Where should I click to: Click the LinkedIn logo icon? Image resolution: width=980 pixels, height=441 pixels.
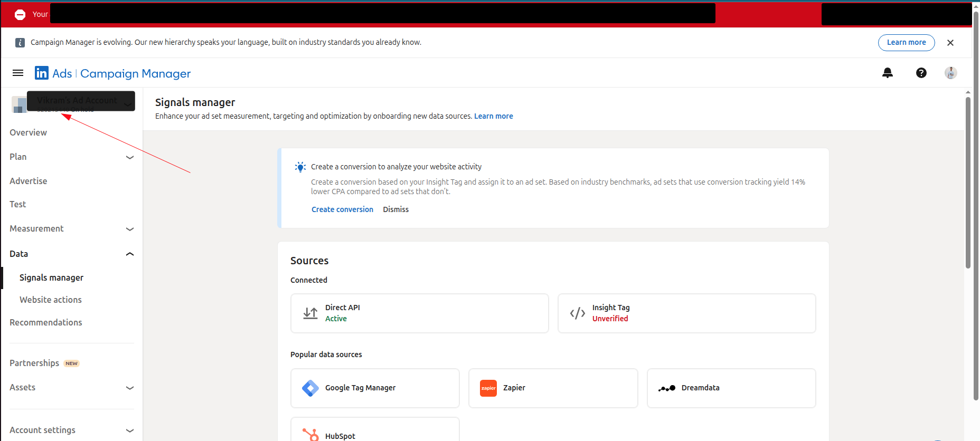[x=42, y=73]
